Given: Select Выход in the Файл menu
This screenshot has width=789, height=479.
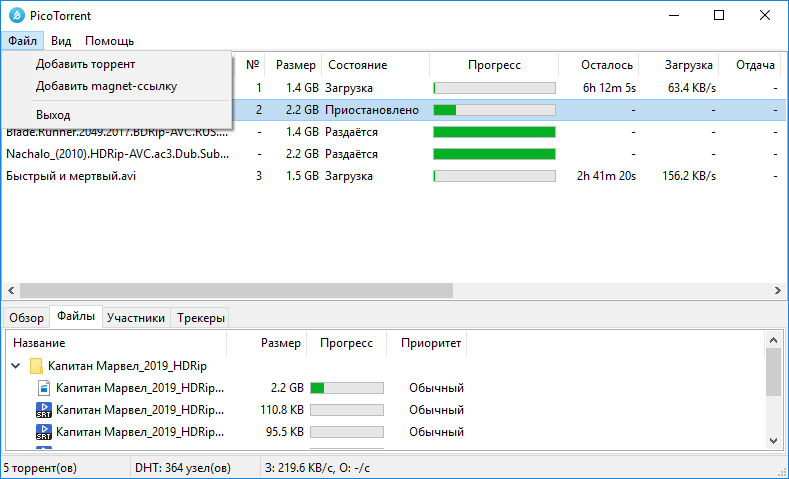Looking at the screenshot, I should pos(117,115).
